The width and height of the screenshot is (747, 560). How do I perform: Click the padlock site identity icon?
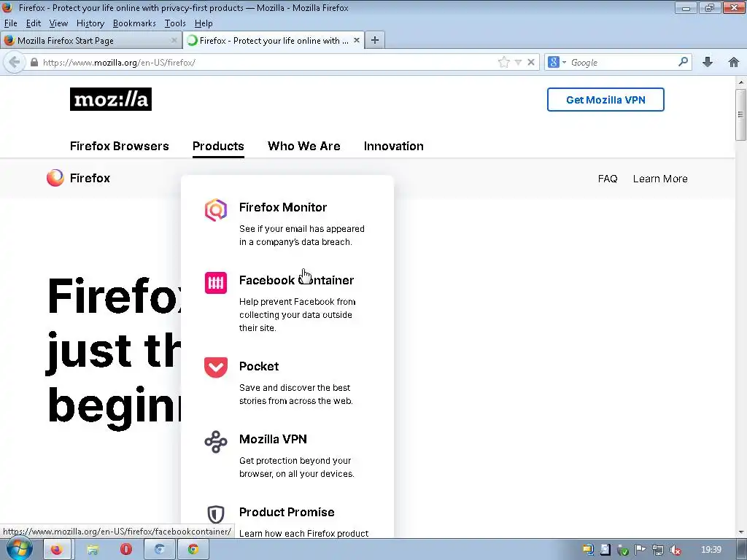(34, 63)
